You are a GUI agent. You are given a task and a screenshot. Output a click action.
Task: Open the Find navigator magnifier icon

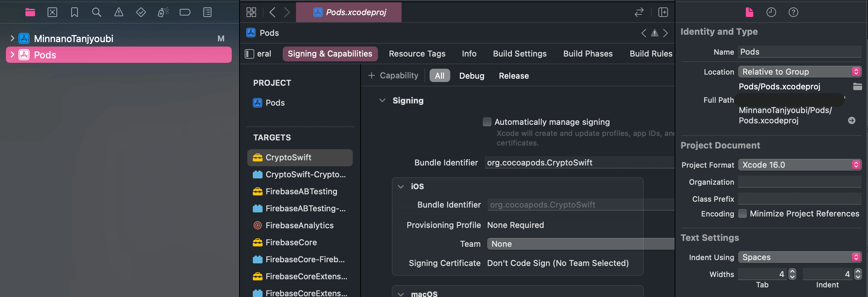(x=97, y=13)
